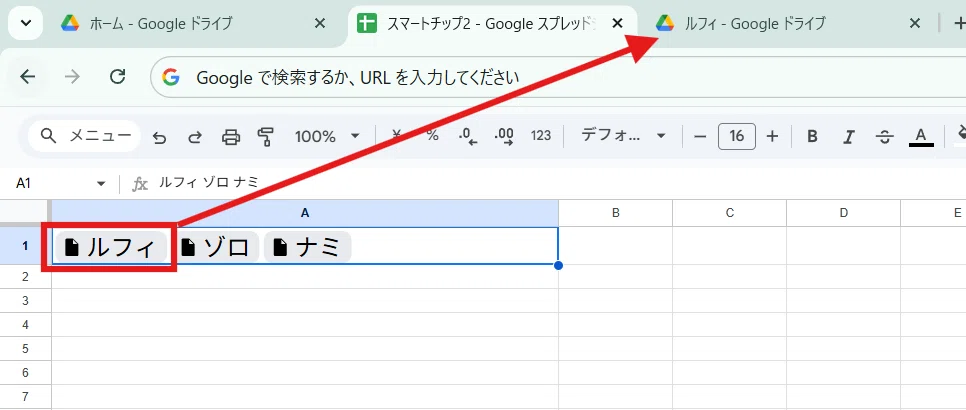Decrease decimal places
Screen dimensions: 966x410
(x=468, y=137)
